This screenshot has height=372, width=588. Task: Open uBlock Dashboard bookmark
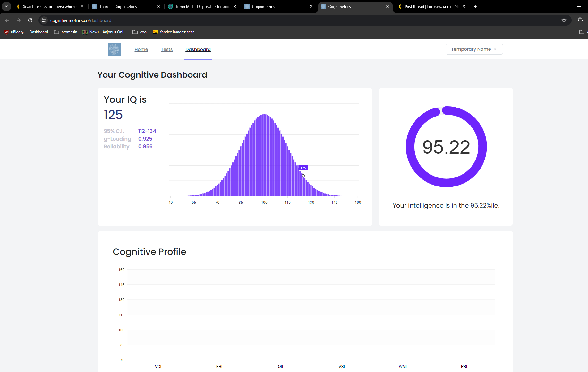pos(26,32)
